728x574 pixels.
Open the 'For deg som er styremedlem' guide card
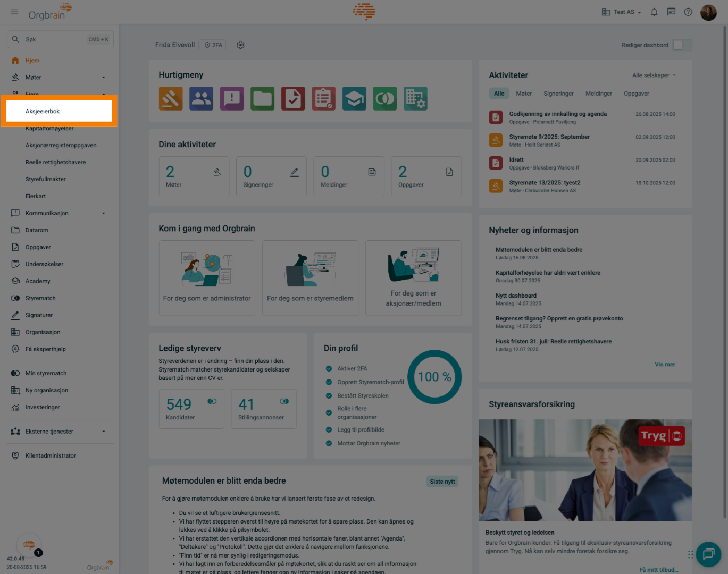(310, 278)
